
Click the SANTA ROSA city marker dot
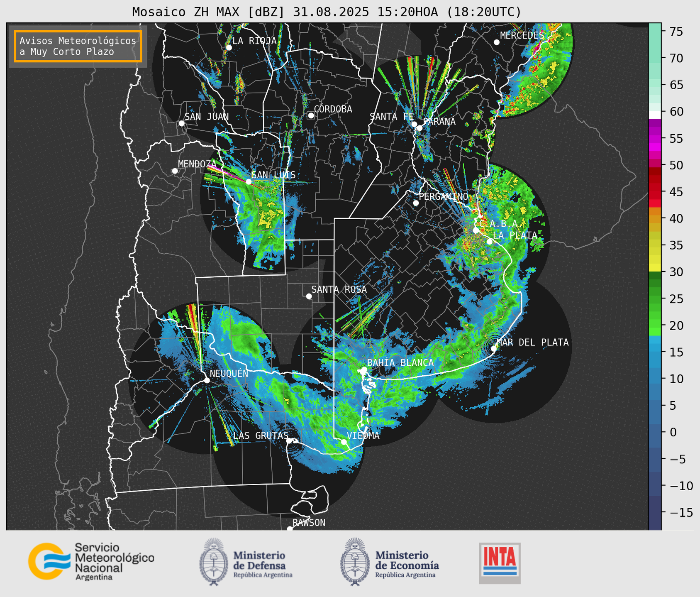click(309, 296)
